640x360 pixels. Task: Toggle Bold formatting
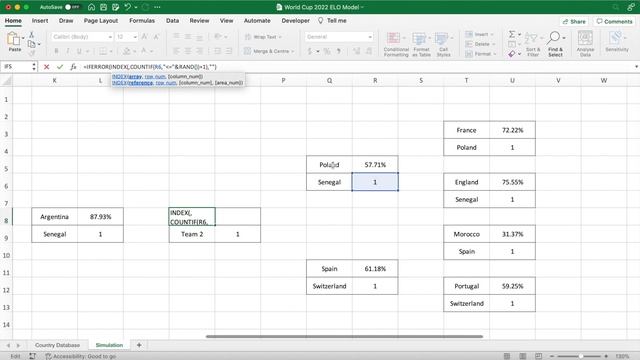pos(56,51)
